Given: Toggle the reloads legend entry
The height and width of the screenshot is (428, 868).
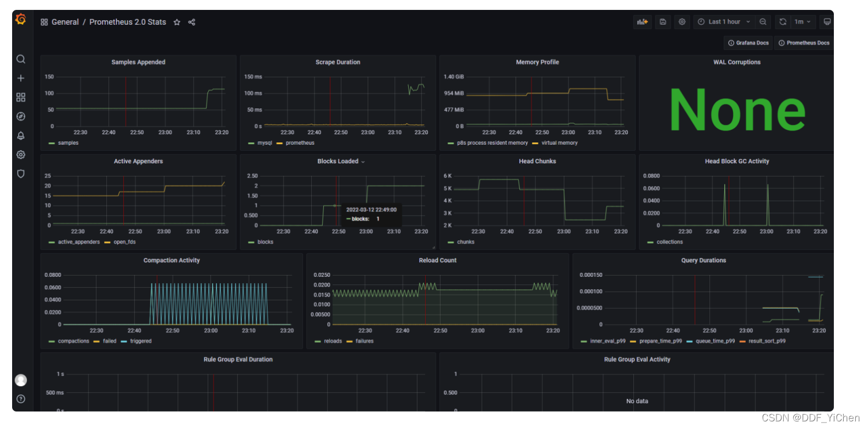Looking at the screenshot, I should [333, 341].
